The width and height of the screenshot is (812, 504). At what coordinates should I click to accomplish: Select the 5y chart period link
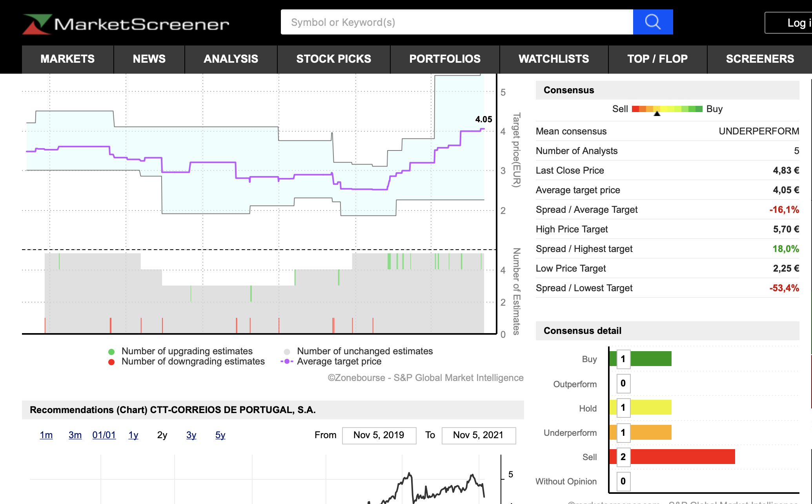coord(220,435)
